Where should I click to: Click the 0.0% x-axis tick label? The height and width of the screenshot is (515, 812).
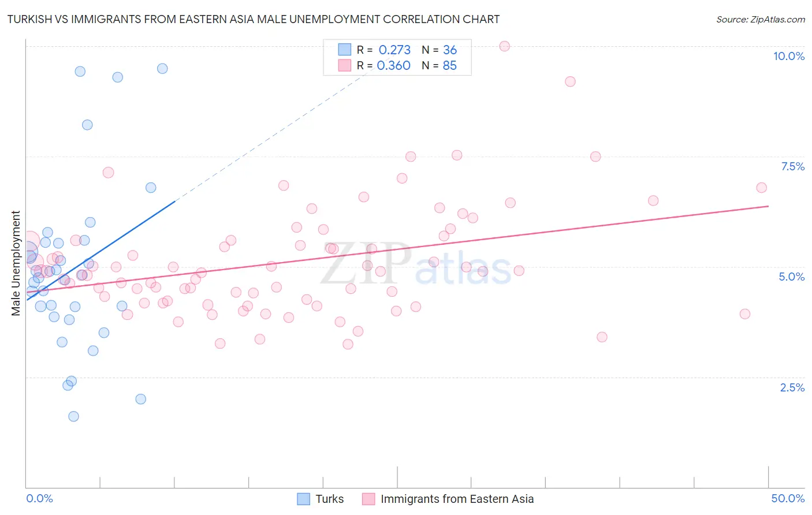click(x=39, y=498)
